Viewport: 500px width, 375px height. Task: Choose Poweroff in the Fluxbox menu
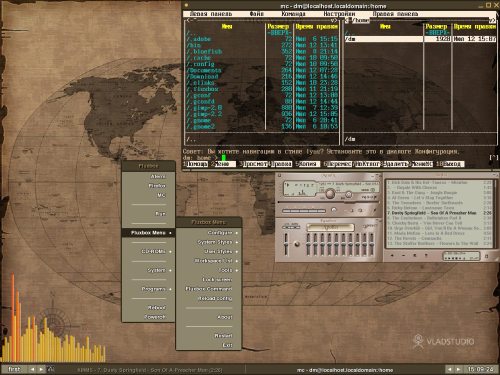click(x=148, y=317)
